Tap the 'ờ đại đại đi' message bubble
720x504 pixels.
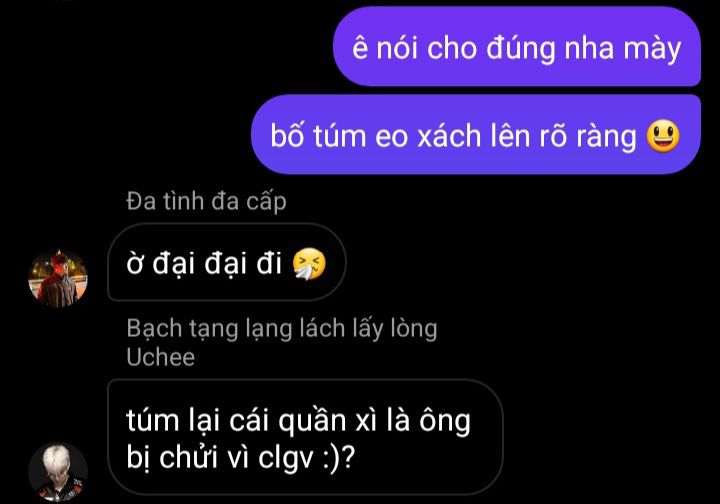(227, 262)
